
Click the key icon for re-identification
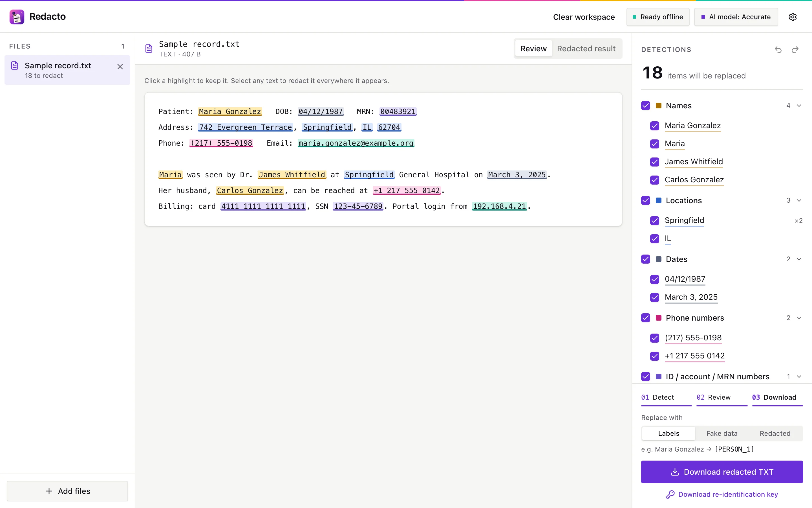point(670,494)
